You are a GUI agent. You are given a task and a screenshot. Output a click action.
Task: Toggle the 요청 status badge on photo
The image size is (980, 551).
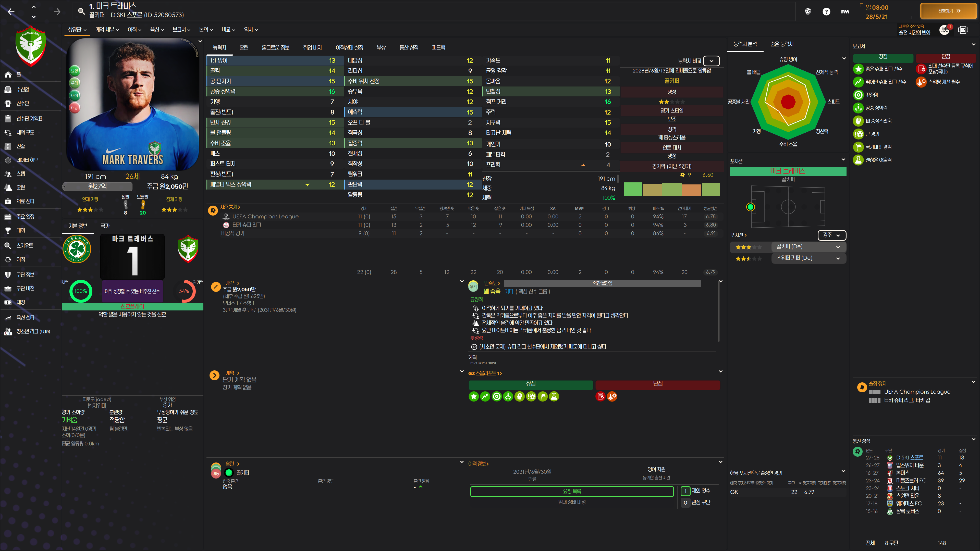coord(75,70)
